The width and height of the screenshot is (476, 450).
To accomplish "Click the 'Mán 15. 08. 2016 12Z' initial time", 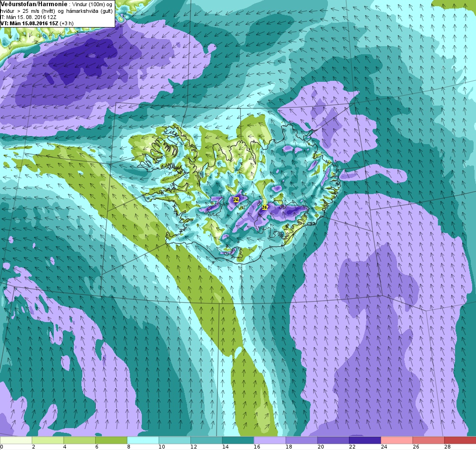I will coord(31,17).
